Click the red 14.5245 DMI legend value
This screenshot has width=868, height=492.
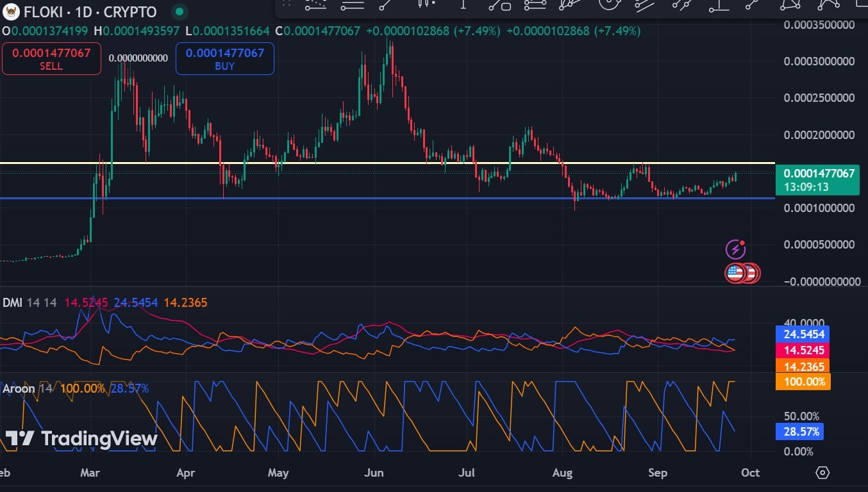click(87, 302)
